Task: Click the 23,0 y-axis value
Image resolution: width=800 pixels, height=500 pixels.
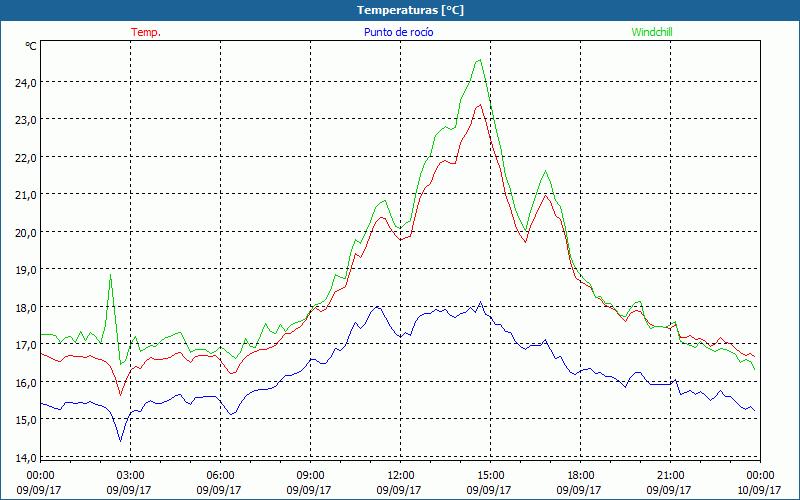Action: point(26,120)
